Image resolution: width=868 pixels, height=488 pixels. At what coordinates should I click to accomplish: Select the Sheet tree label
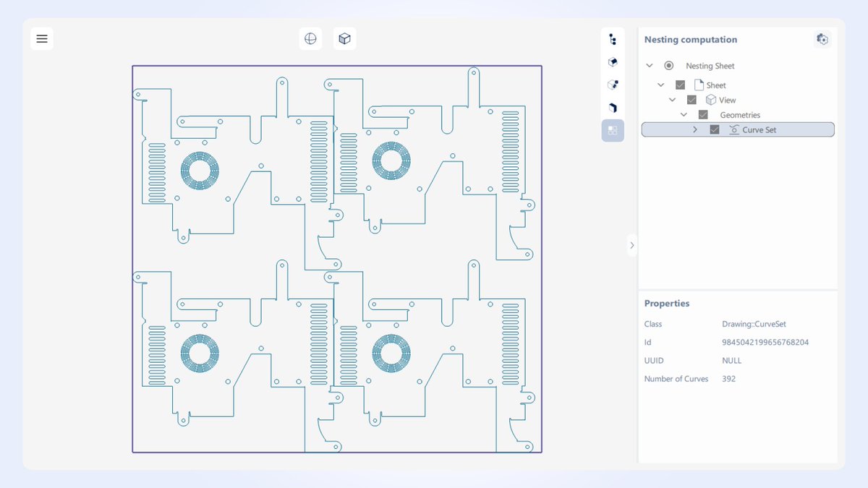[x=716, y=85]
